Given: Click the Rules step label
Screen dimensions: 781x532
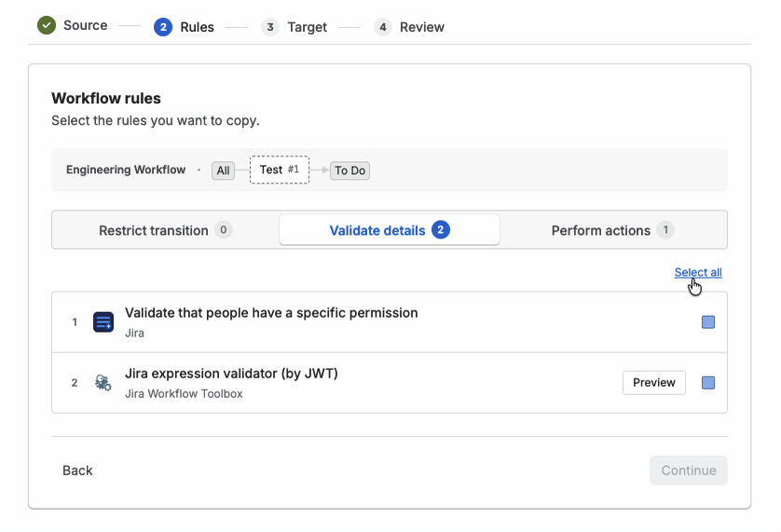Looking at the screenshot, I should (x=198, y=27).
